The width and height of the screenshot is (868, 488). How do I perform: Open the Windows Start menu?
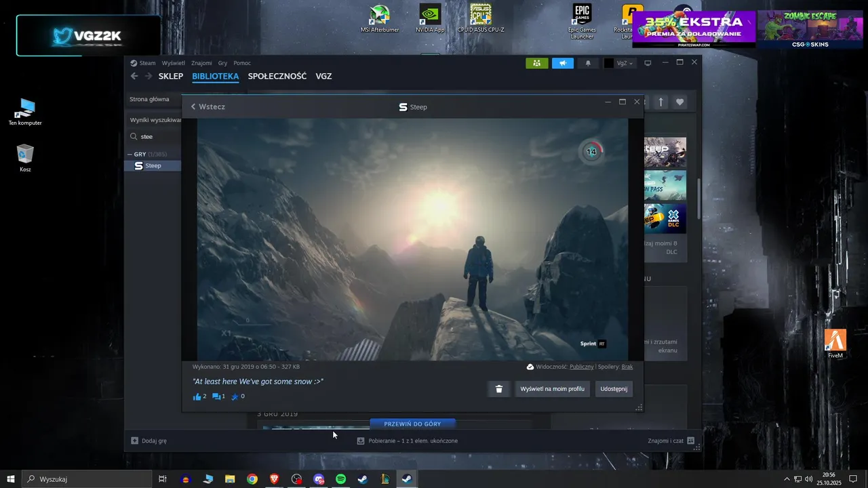[11, 479]
